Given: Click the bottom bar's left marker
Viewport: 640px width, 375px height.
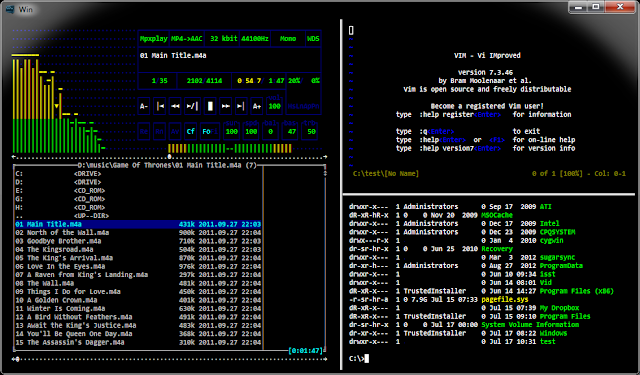Looking at the screenshot, I should tap(16, 359).
